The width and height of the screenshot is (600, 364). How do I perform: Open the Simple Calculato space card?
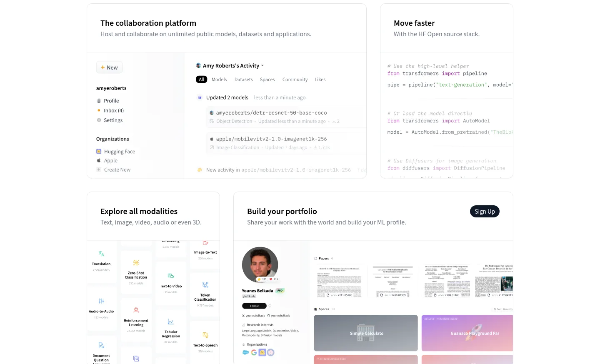pos(366,333)
